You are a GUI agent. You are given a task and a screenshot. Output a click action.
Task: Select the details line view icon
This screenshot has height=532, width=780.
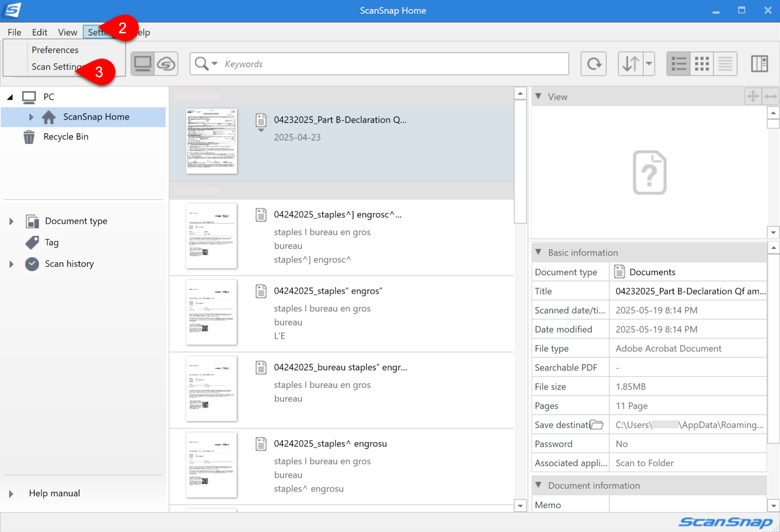click(x=725, y=64)
